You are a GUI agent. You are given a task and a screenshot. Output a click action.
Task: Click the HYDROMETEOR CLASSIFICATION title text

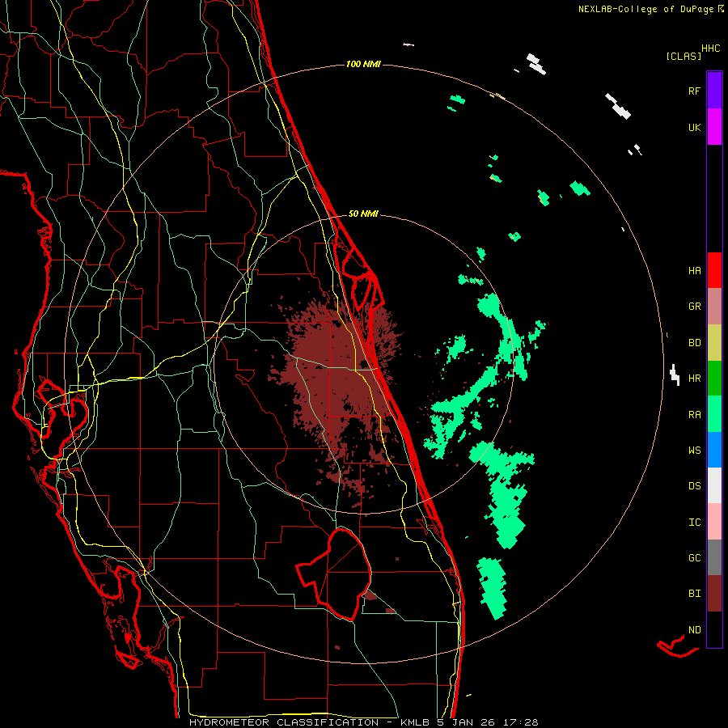coord(284,722)
